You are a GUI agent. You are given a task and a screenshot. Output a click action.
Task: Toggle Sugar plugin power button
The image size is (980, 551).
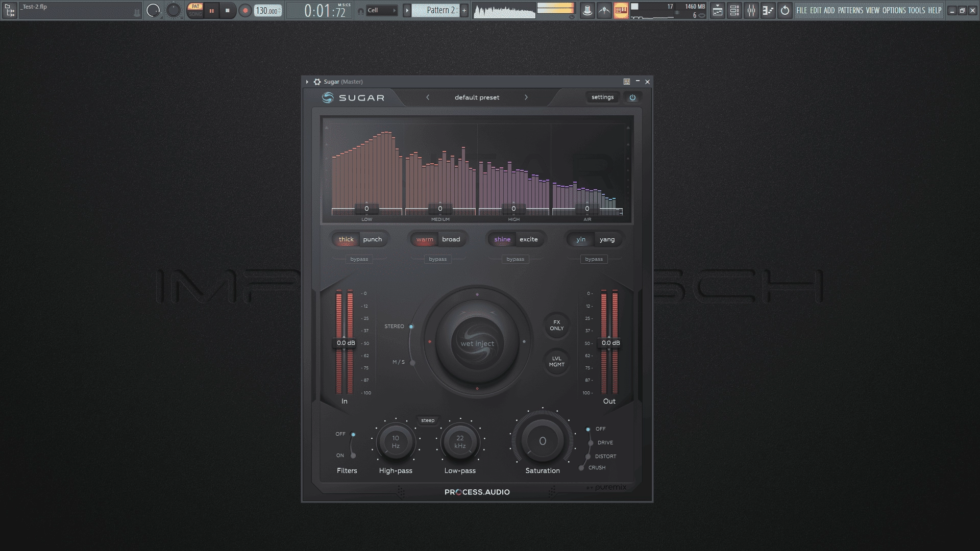[633, 97]
